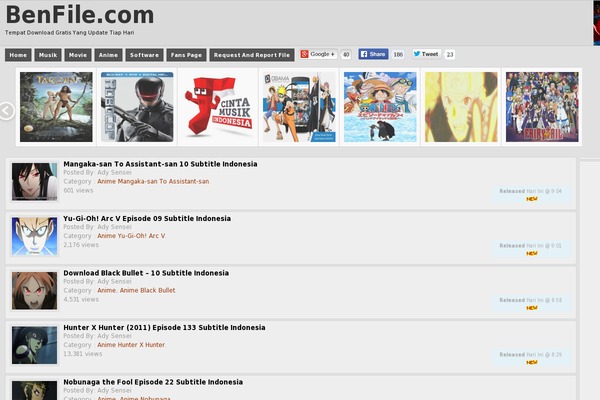Click the '13,381 views' text
Screen dimensions: 600x400
coord(83,354)
